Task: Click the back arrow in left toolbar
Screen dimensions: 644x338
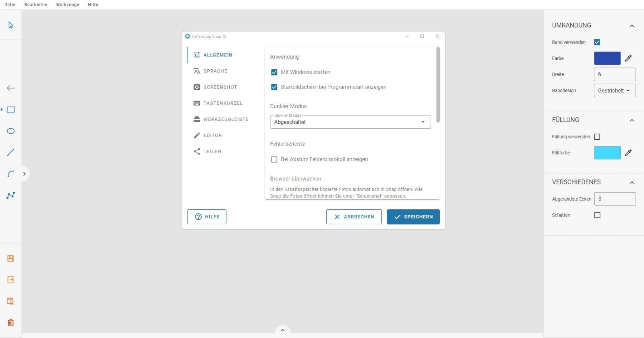Action: pos(11,88)
